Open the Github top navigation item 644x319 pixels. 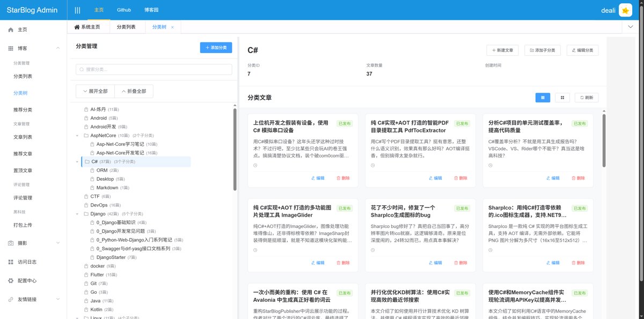pyautogui.click(x=124, y=10)
